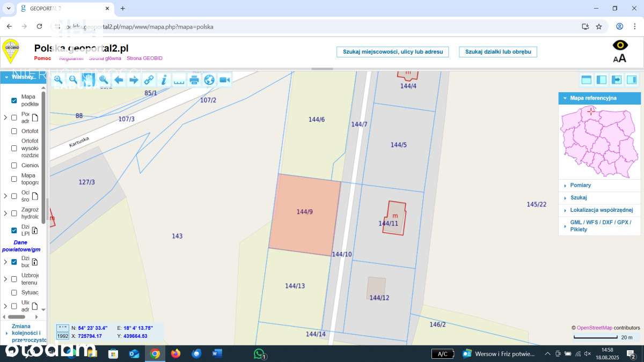644x362 pixels.
Task: Click Szukaj działki lub obrębu button
Action: coord(498,51)
